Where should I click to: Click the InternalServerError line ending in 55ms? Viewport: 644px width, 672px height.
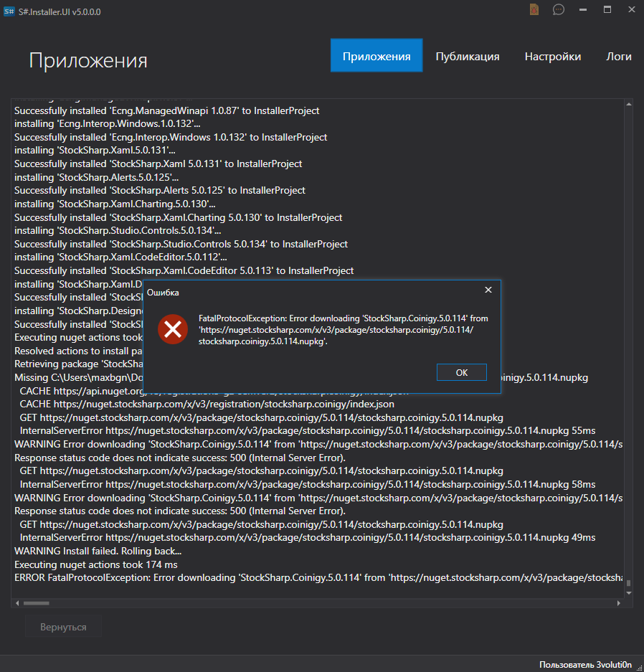coord(308,431)
